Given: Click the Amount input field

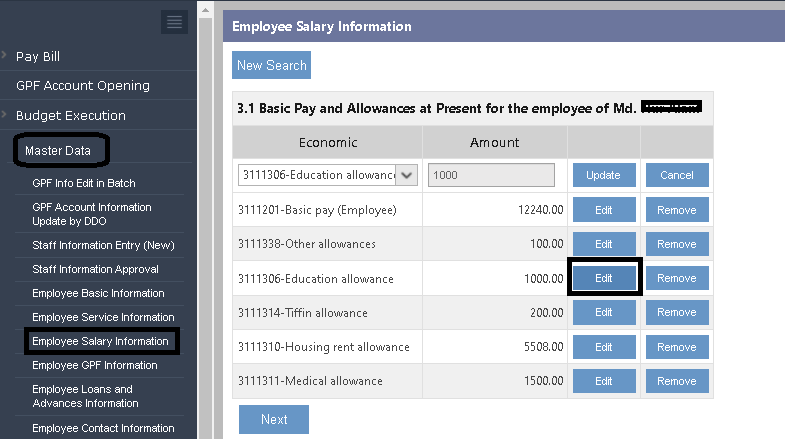Looking at the screenshot, I should (x=491, y=175).
